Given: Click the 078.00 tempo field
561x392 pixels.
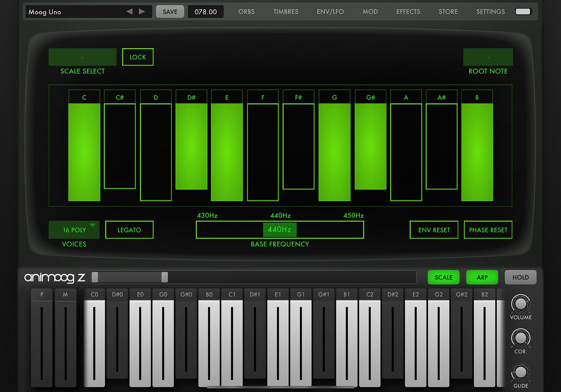Looking at the screenshot, I should tap(206, 12).
